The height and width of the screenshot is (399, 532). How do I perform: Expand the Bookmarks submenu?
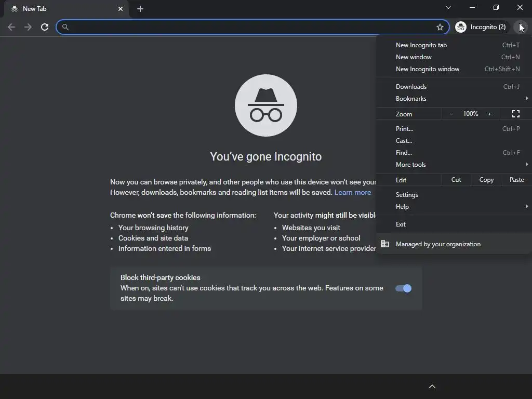[454, 98]
